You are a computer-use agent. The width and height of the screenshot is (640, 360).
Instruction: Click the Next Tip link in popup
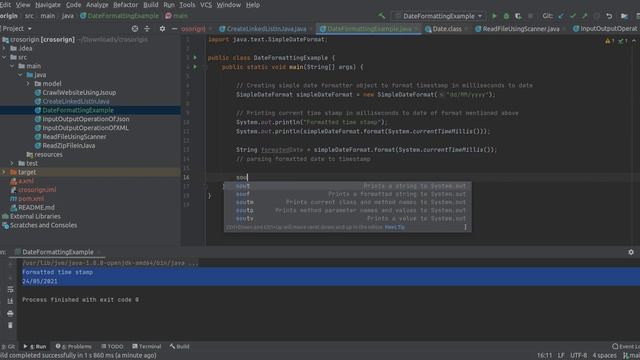[395, 227]
